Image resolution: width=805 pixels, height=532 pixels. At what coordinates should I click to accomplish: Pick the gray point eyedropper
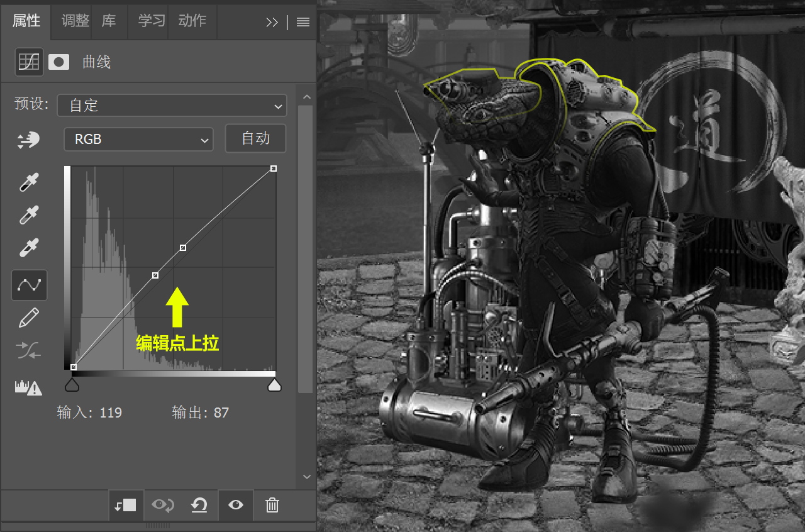click(29, 216)
